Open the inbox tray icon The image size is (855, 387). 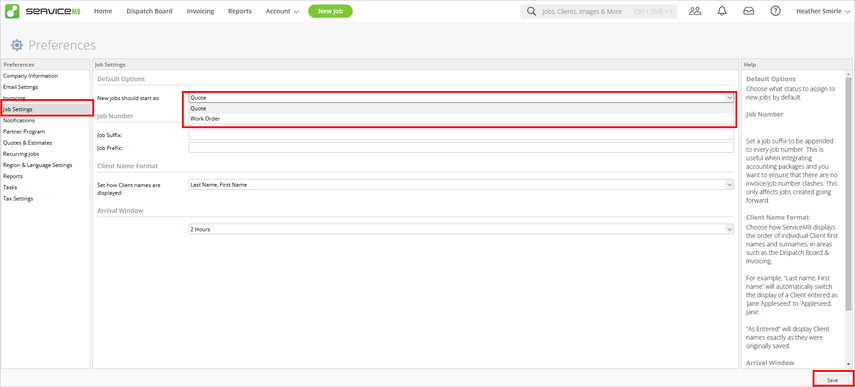(x=749, y=11)
